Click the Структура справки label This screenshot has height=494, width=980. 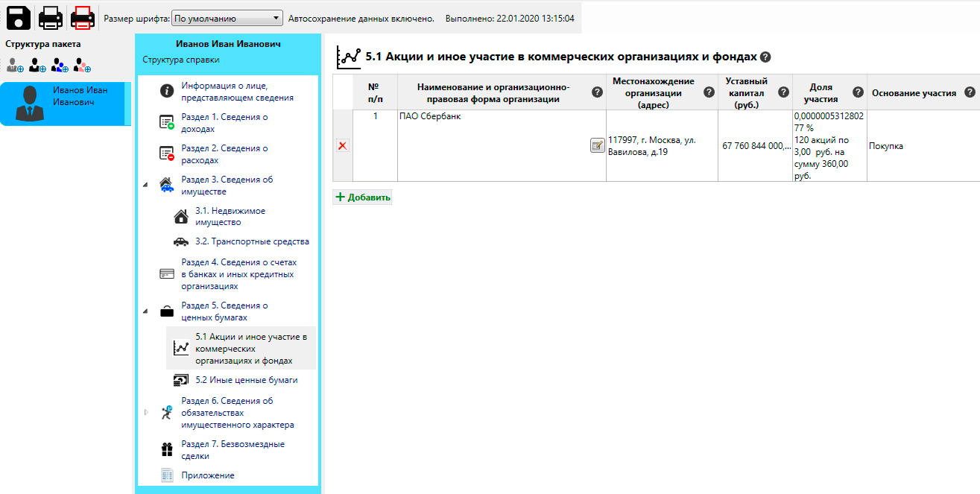coord(181,60)
